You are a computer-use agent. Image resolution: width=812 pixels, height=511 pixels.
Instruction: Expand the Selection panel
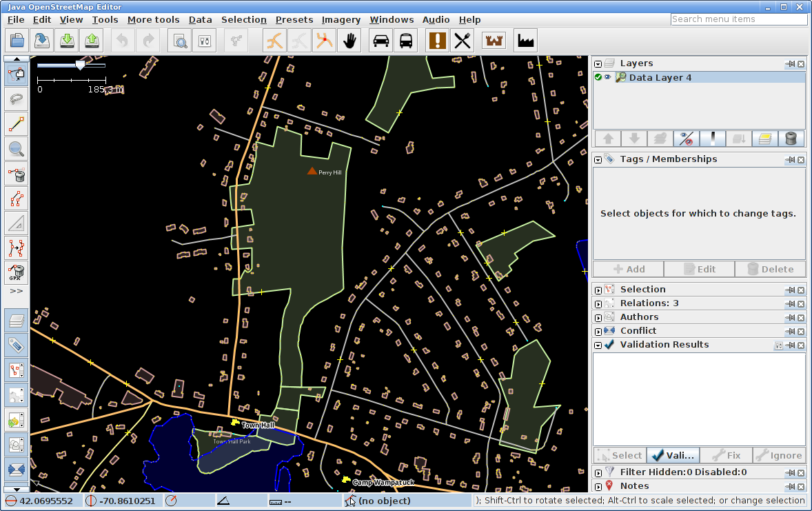point(598,290)
